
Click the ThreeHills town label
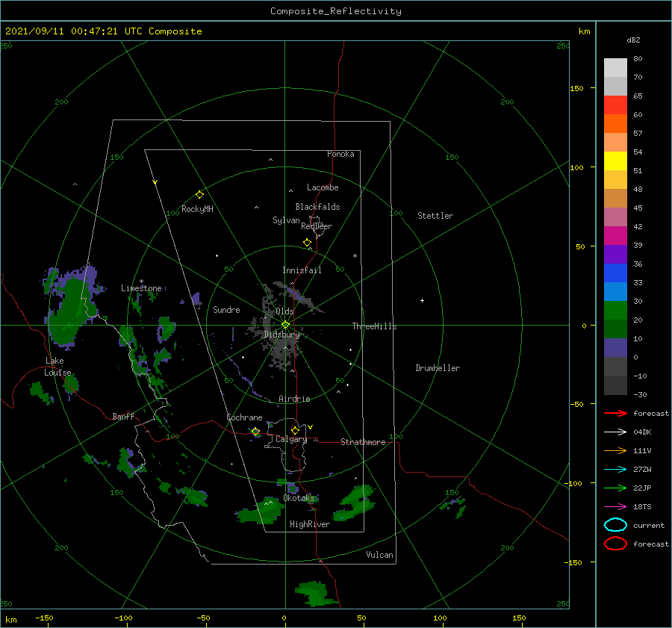coord(375,326)
